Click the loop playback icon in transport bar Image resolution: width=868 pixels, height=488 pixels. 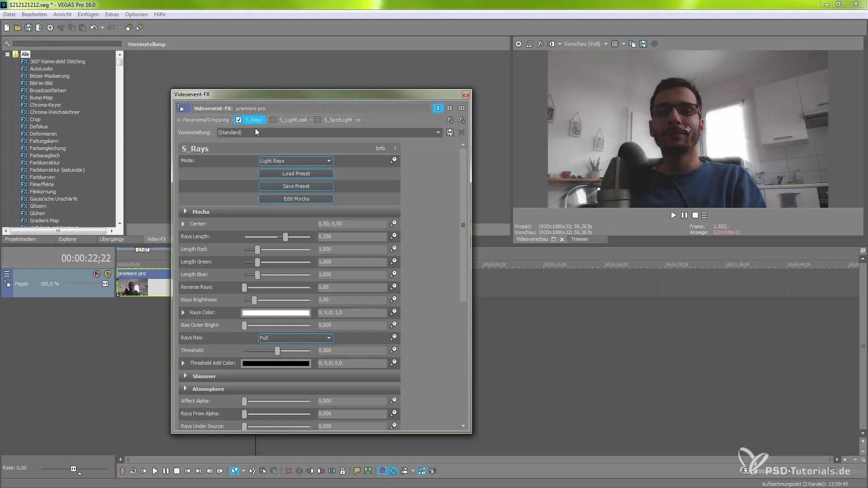(x=133, y=471)
